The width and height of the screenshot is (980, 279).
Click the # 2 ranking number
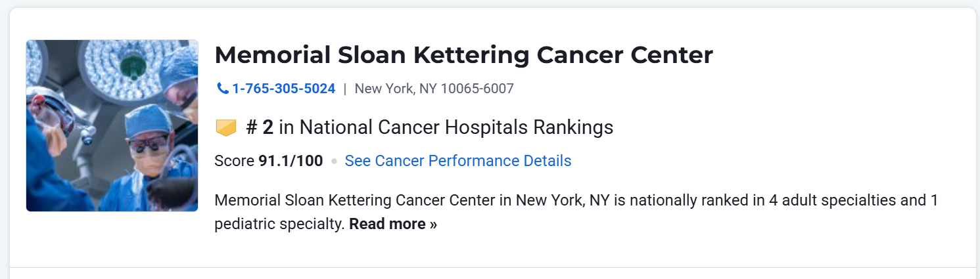point(260,127)
